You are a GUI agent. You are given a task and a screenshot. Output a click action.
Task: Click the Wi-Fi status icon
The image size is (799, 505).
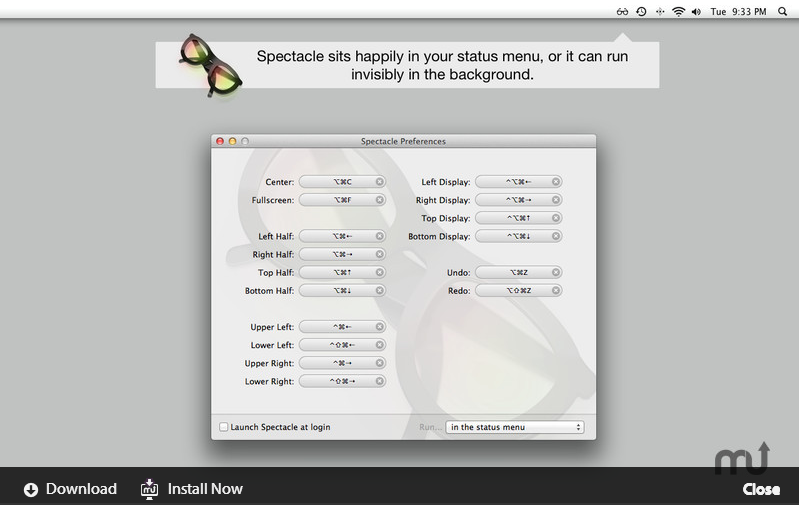[x=678, y=12]
